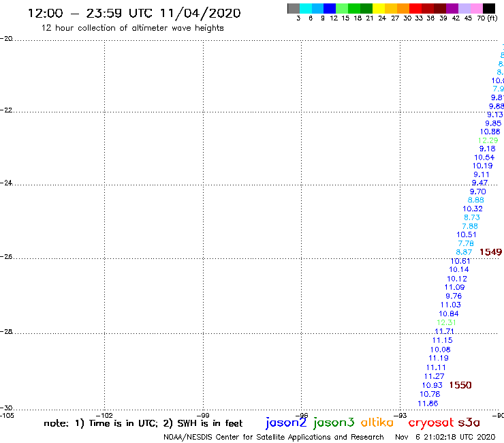Image resolution: width=504 pixels, height=443 pixels.
Task: Click the jason3 satellite legend label
Action: (x=334, y=423)
